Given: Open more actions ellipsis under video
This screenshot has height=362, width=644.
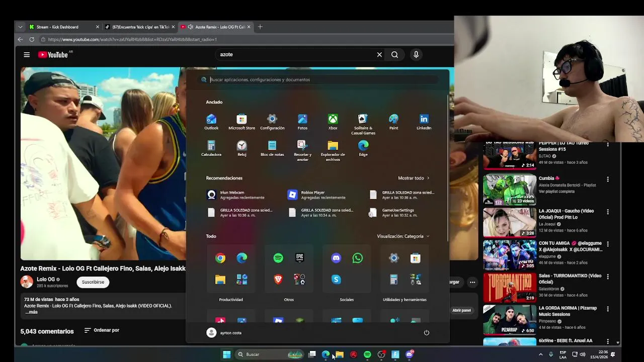Looking at the screenshot, I should [x=472, y=282].
